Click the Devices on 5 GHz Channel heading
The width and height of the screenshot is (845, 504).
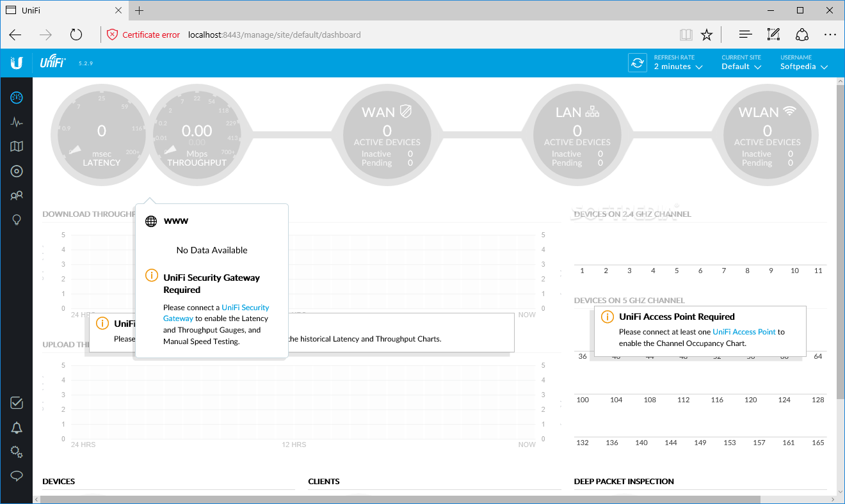coord(629,301)
